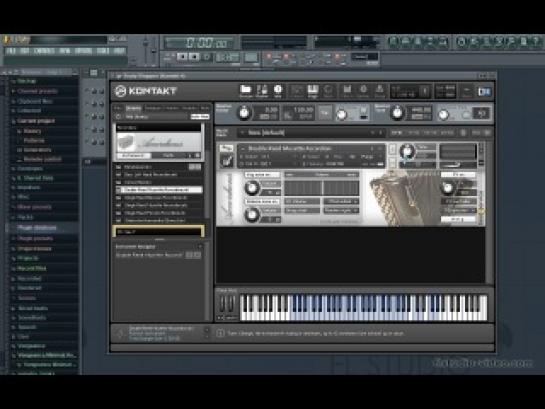Click the accordion instrument's thumbnail icon below the wrench
The image size is (545, 409).
[226, 162]
